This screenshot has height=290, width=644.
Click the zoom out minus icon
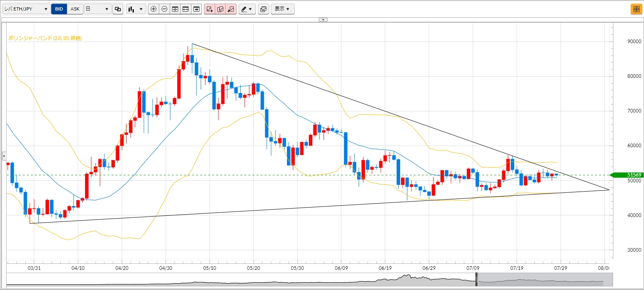(x=164, y=9)
